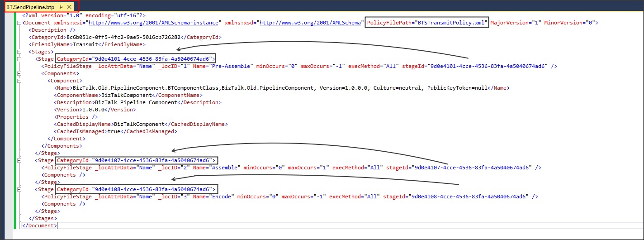Collapse the Stage with CategoryId 9d0e4101

click(x=19, y=59)
